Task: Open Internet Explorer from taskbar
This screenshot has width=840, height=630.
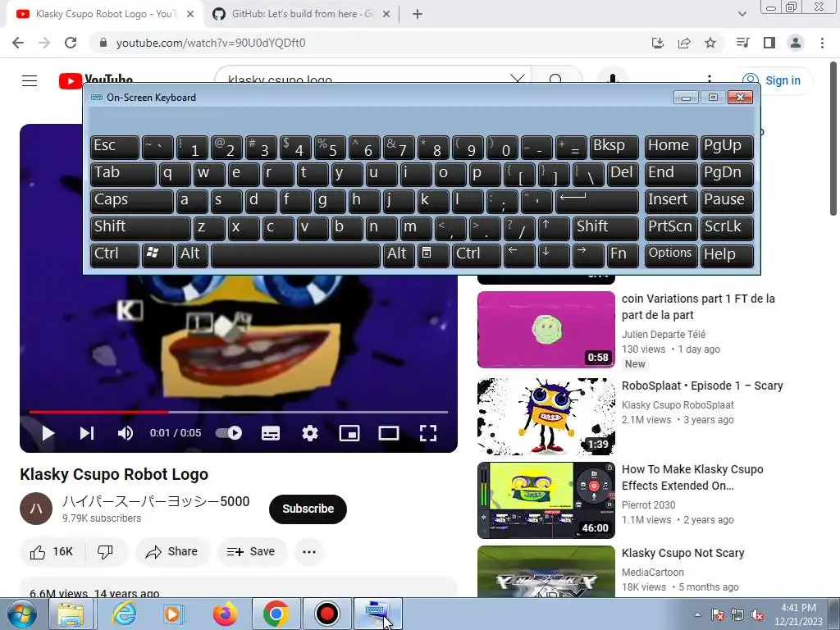Action: 124,614
